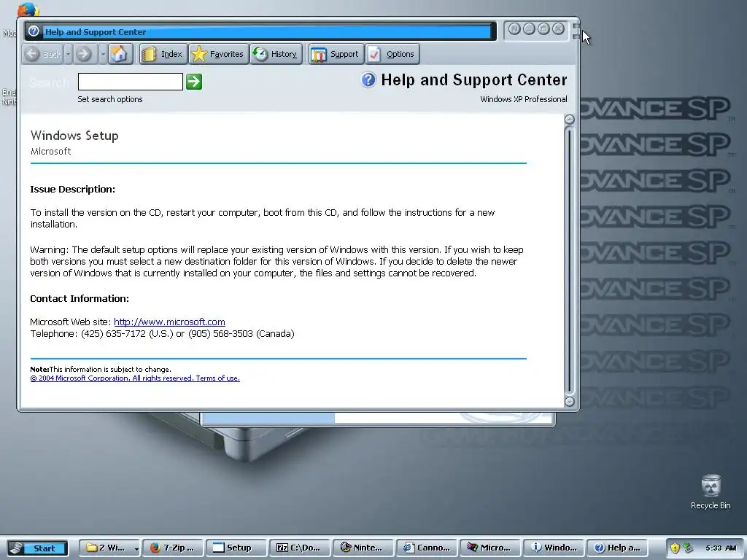Screen dimensions: 747x560
Task: Open Favorites with the star button
Action: pyautogui.click(x=217, y=54)
